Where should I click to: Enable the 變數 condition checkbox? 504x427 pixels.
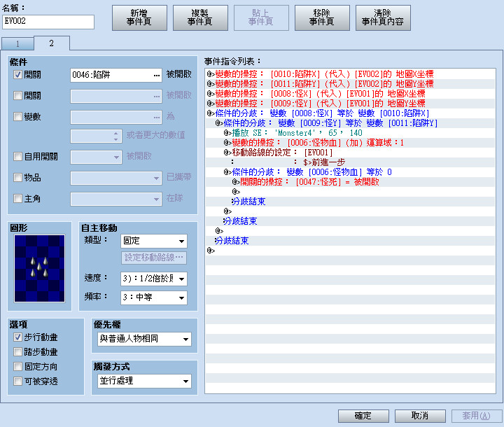(x=17, y=116)
